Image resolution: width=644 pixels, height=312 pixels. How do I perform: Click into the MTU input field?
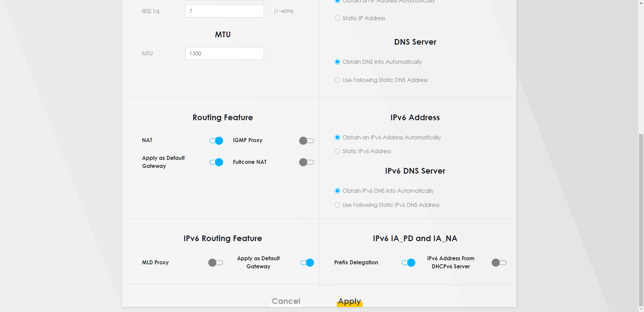[x=224, y=53]
